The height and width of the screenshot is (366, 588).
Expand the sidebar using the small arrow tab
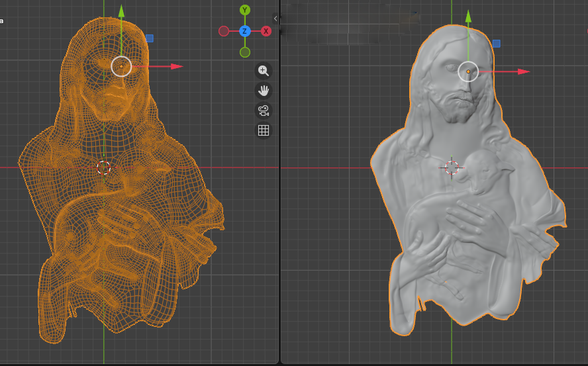point(275,19)
